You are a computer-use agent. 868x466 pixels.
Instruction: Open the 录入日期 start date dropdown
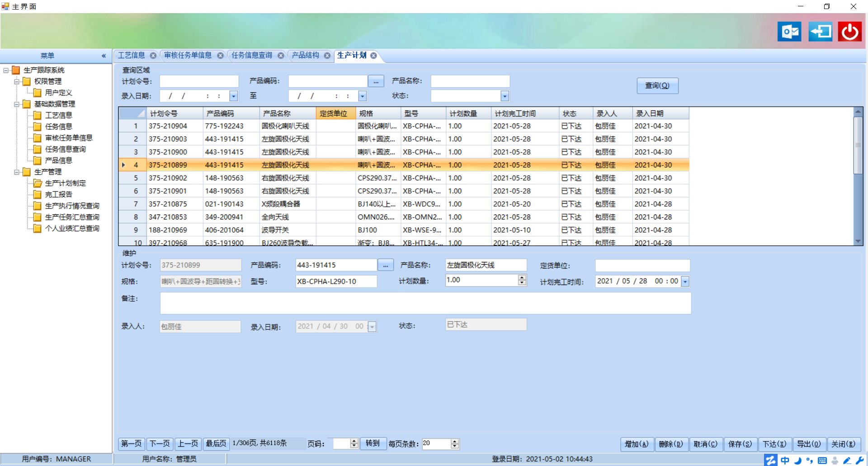[233, 96]
